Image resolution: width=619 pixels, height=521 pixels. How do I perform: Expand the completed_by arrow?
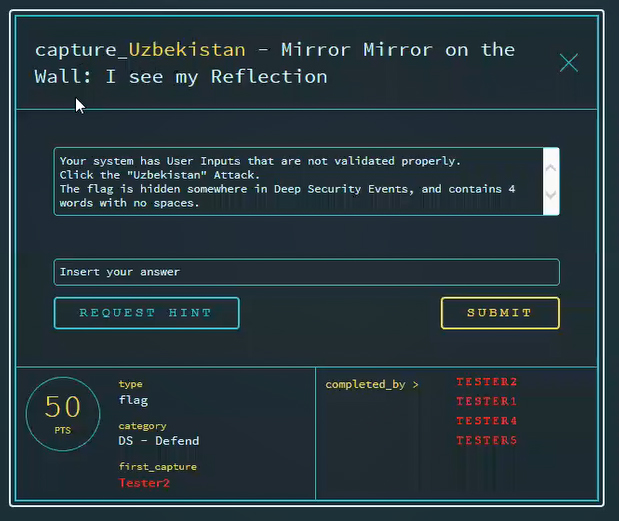tap(416, 384)
